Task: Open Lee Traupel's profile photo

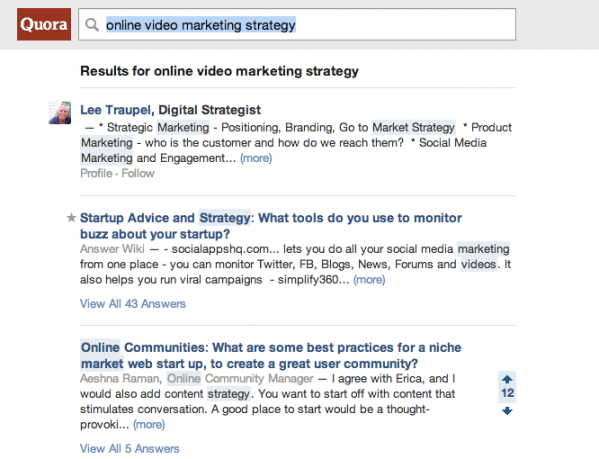Action: click(x=60, y=113)
